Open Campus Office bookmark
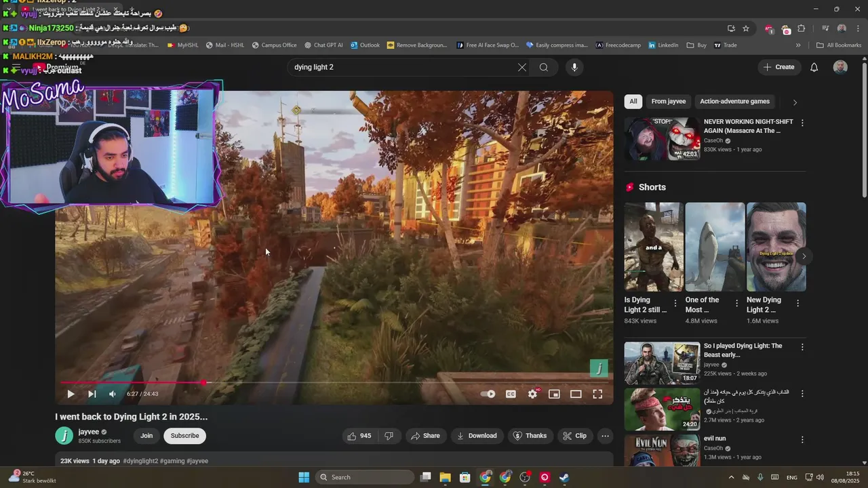The image size is (868, 488). tap(274, 45)
